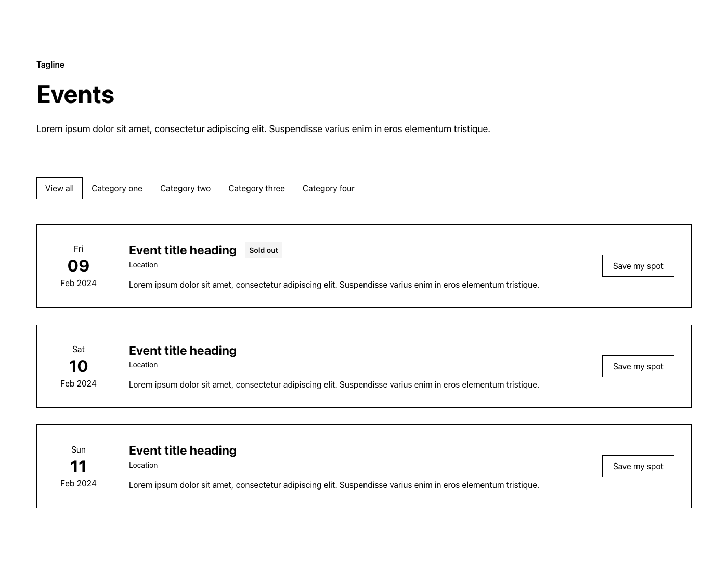Show events in Category four
Screen dimensions: 728x566
coord(328,188)
